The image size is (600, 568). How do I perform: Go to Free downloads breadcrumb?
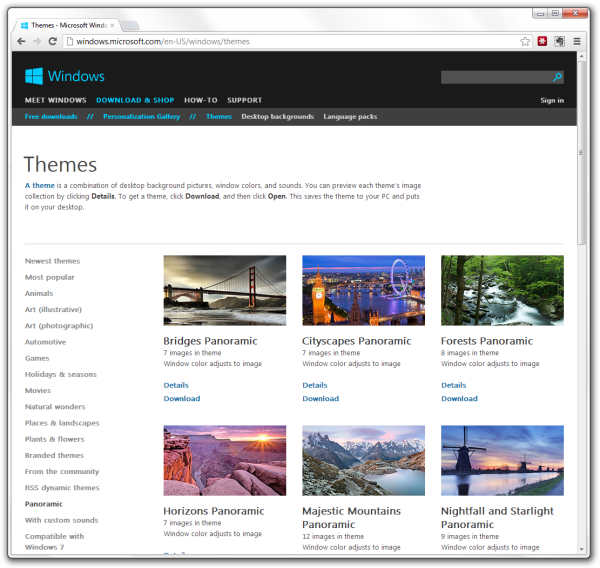tap(51, 116)
